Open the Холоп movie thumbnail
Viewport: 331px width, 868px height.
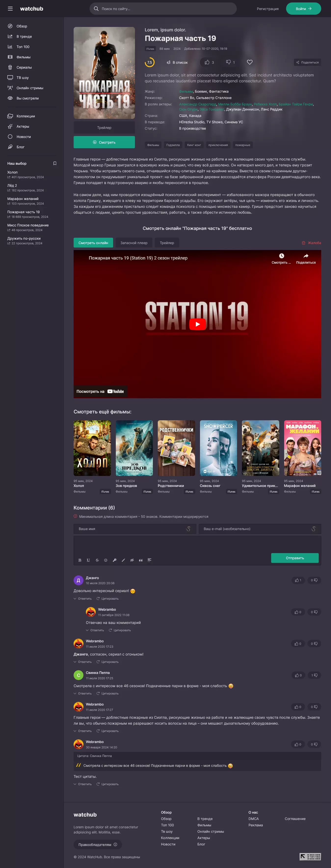[x=92, y=448]
